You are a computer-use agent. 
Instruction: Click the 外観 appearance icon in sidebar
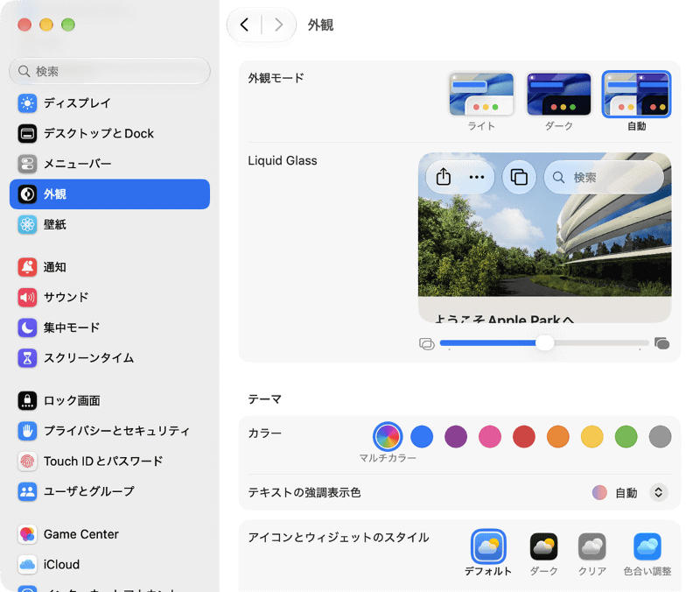(x=27, y=194)
